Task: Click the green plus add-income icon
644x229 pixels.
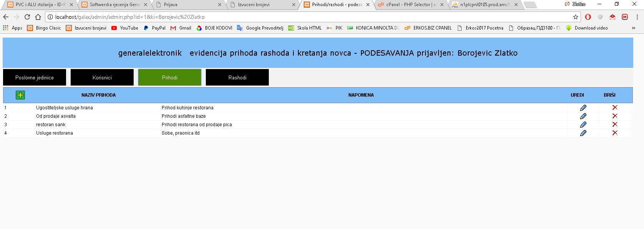Action: pos(20,95)
